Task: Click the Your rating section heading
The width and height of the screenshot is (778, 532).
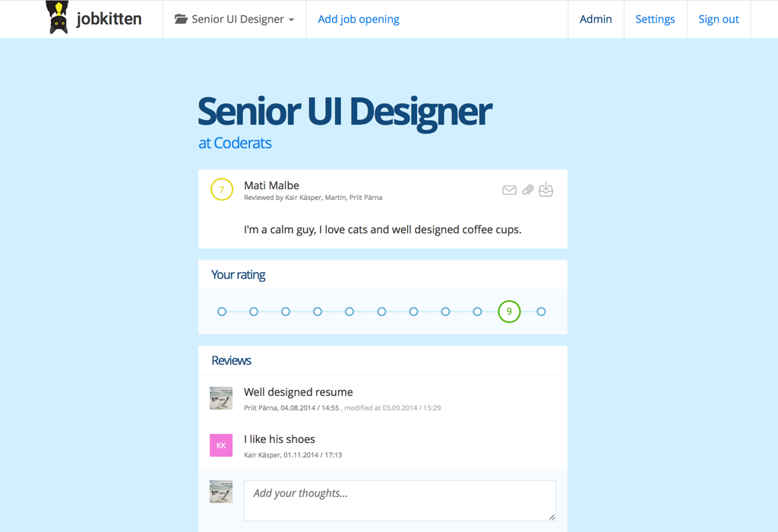Action: [238, 275]
